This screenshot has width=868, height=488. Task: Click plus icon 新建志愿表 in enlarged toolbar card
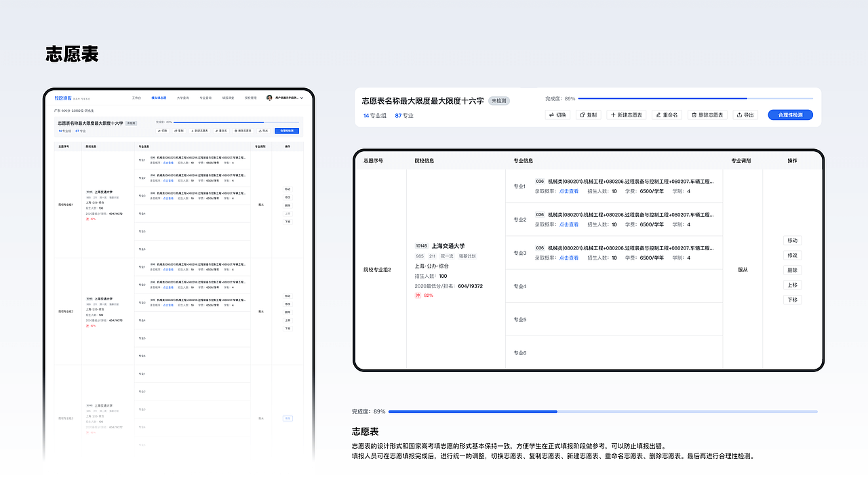(x=627, y=115)
